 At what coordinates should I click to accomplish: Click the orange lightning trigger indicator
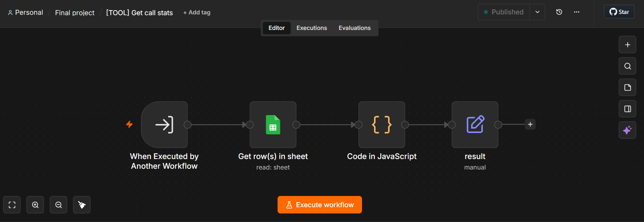[129, 124]
